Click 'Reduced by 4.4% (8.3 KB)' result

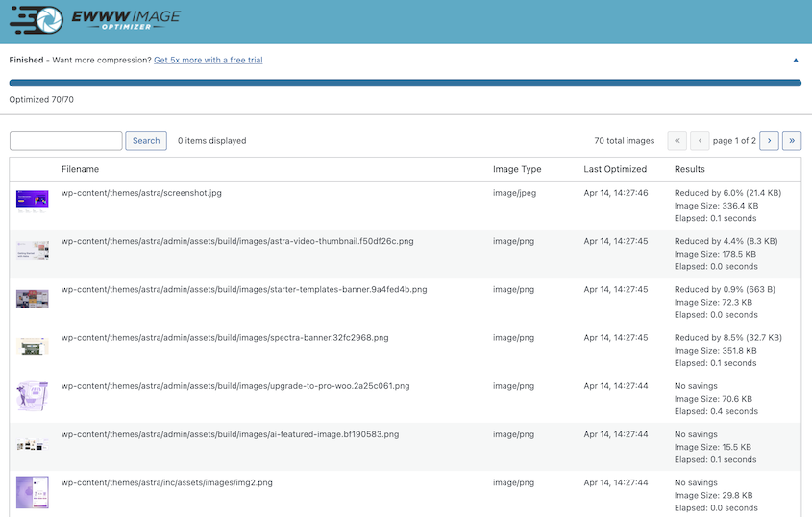[726, 241]
